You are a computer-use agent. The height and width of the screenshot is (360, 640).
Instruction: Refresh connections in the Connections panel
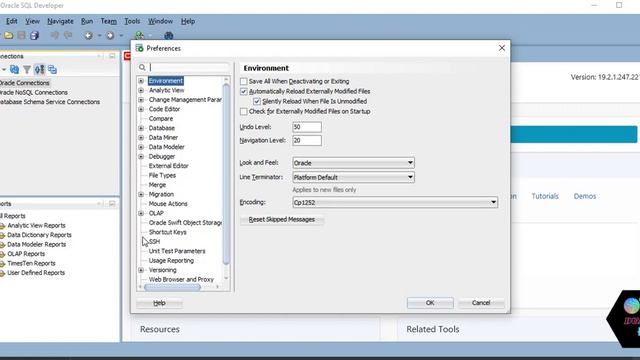point(14,69)
